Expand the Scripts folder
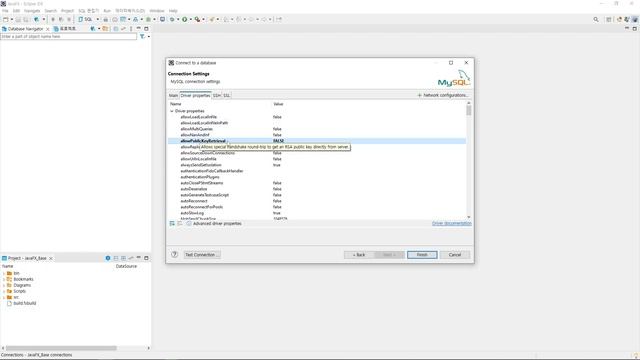The image size is (640, 360). point(4,291)
